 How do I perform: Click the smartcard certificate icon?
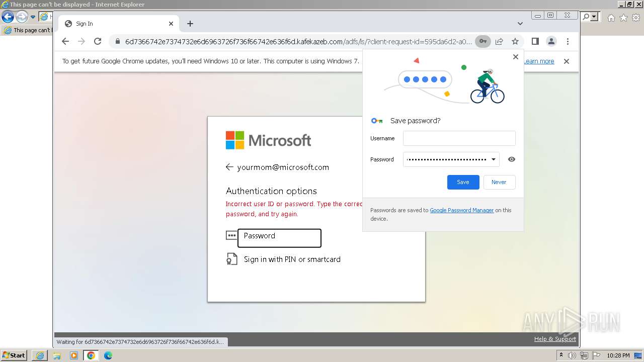pyautogui.click(x=231, y=259)
